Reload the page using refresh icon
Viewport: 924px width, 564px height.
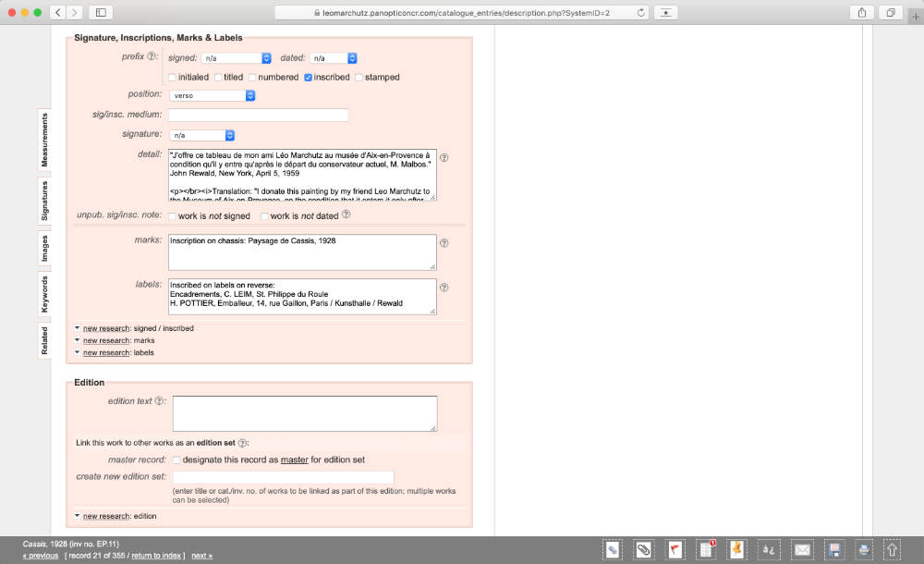coord(640,12)
